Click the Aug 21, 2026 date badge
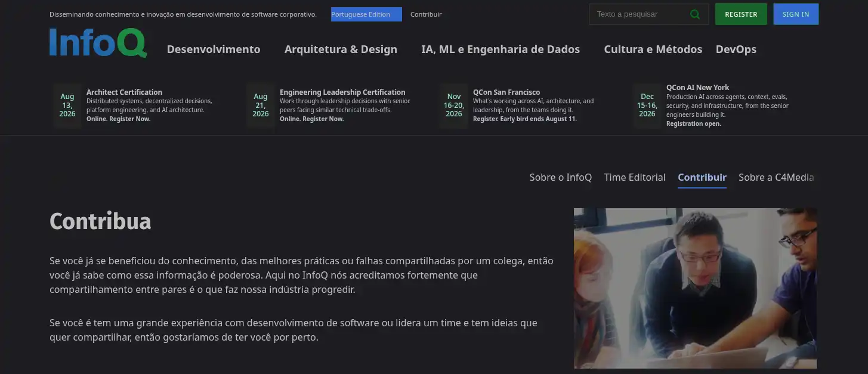The width and height of the screenshot is (868, 374). 261,105
